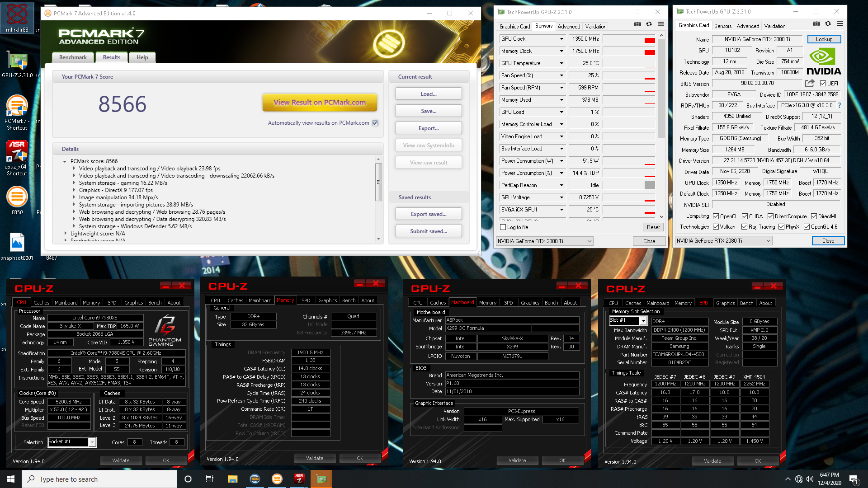This screenshot has width=868, height=488.
Task: Open Caches tab in CPU-Z CPU window
Action: [x=41, y=303]
